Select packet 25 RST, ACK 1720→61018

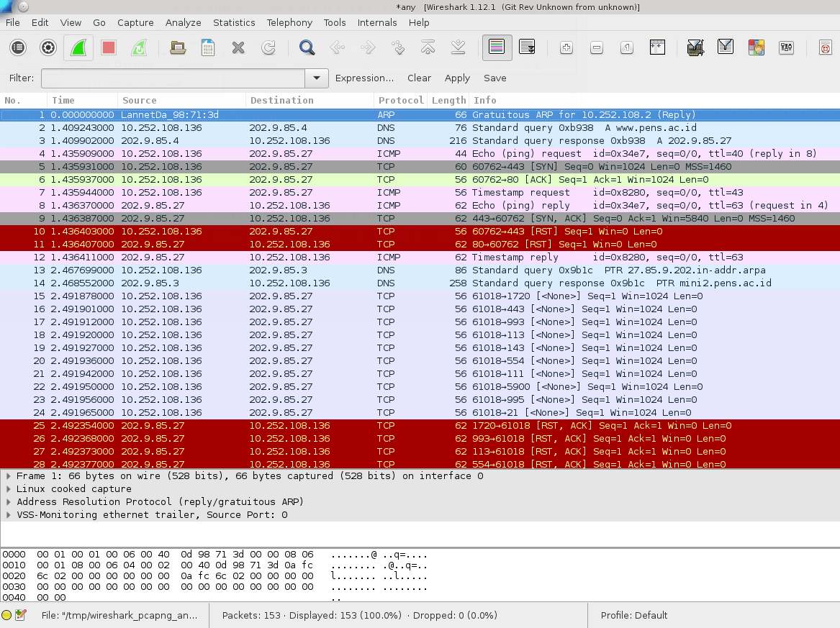(420, 426)
